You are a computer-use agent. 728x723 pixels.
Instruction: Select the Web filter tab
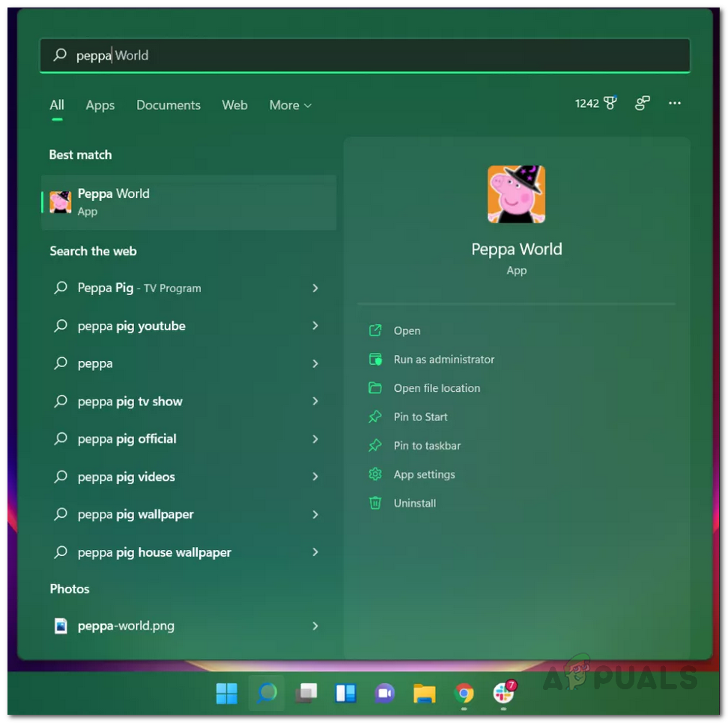tap(234, 106)
